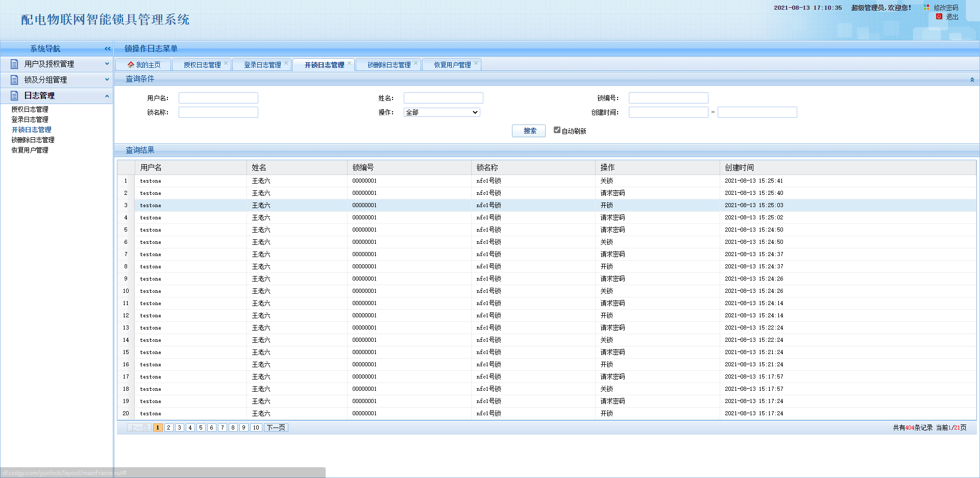Sort by the 用户名 column header
This screenshot has width=980, height=478.
[191, 167]
